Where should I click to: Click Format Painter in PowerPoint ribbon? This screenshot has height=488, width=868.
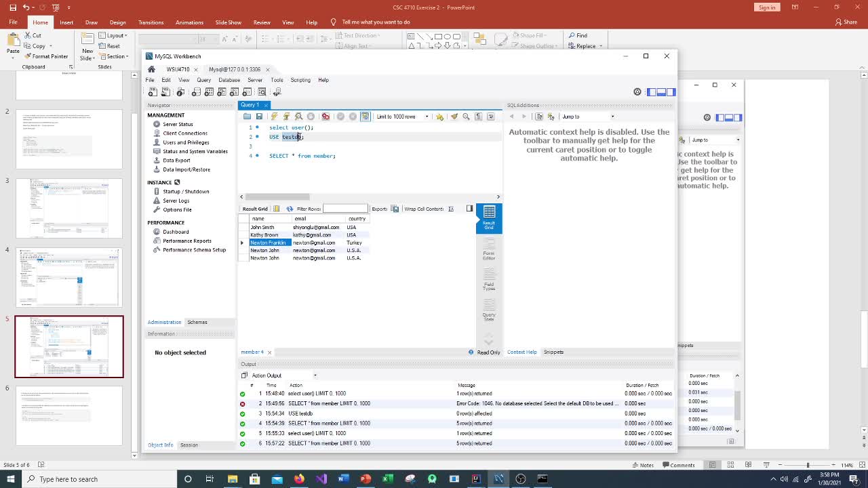[x=45, y=56]
